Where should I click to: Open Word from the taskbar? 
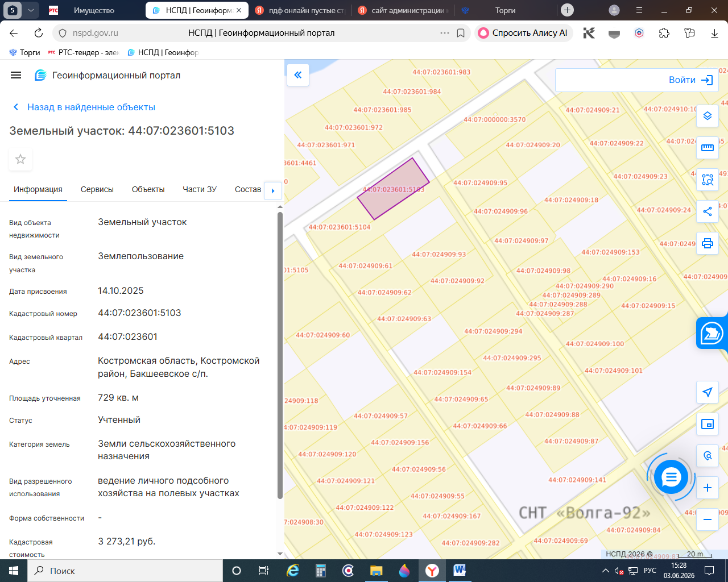pos(460,571)
